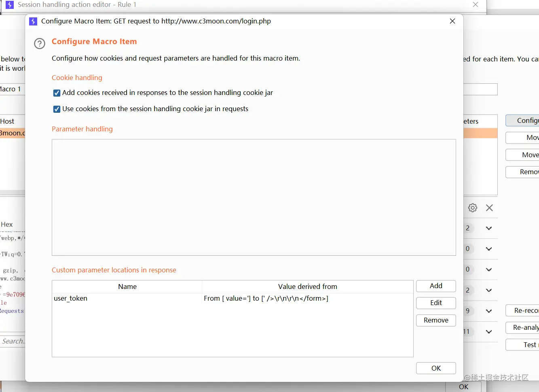Click the X icon beside the gear

click(489, 208)
